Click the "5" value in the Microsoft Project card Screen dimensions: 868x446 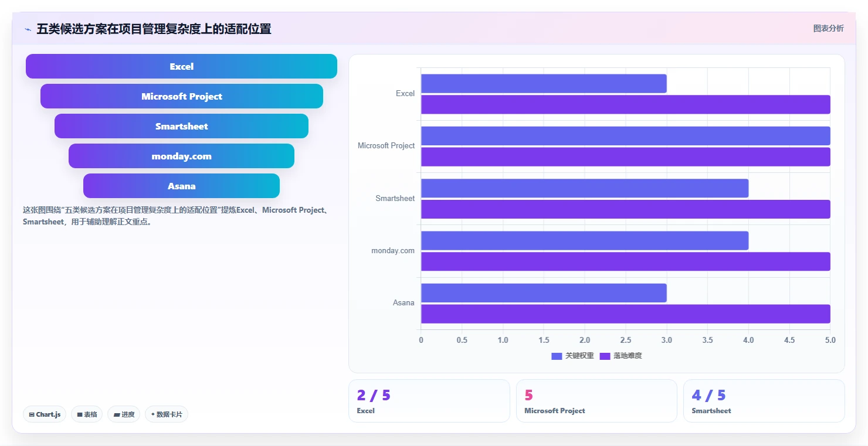[x=528, y=396]
